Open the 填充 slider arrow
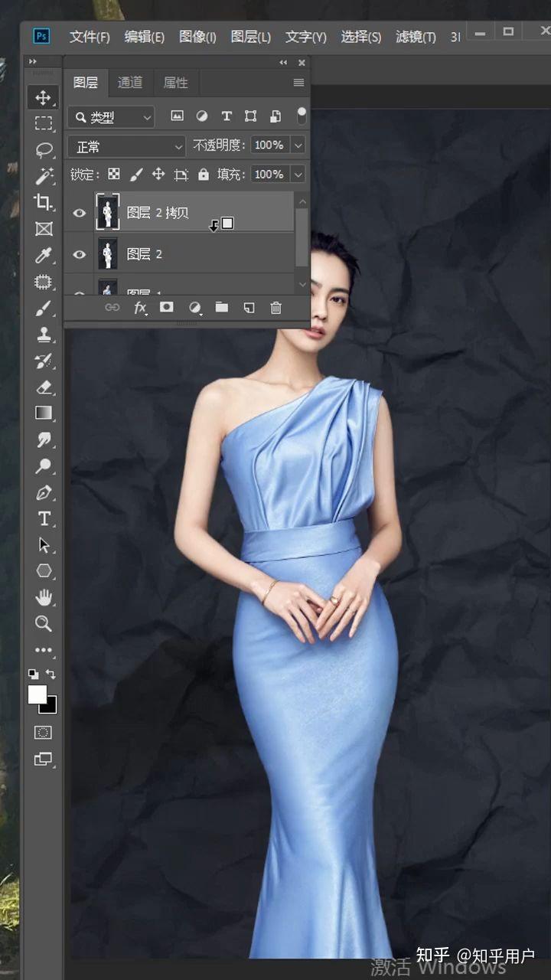The height and width of the screenshot is (980, 551). (x=298, y=175)
